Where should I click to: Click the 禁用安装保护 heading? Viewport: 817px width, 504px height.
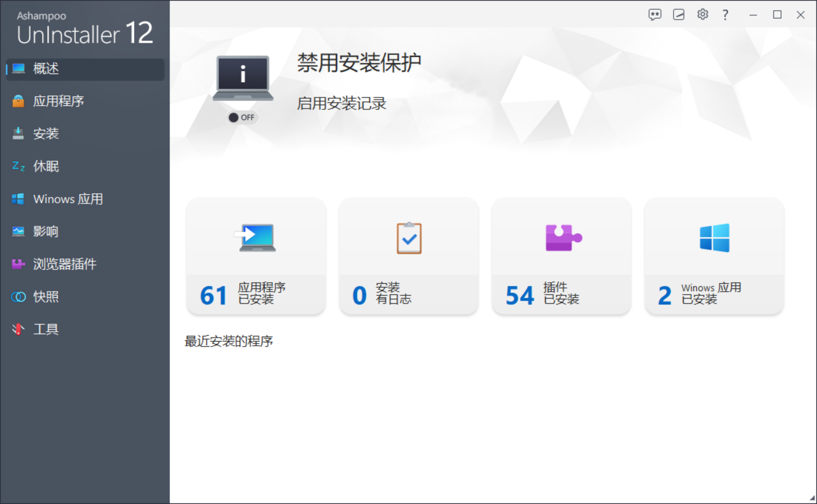click(x=359, y=63)
